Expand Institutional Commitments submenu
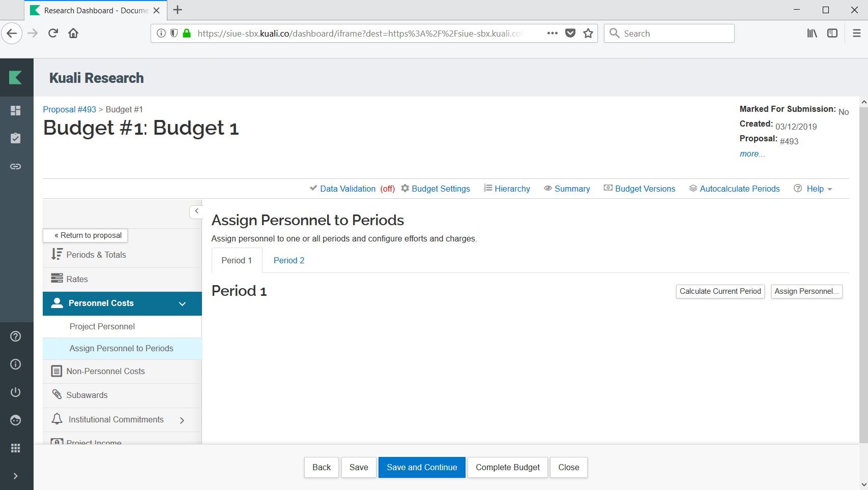Screen dimensions: 868x490 (x=182, y=420)
